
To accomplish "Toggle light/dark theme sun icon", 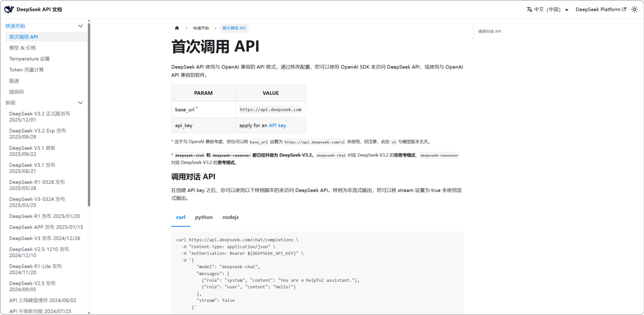I will point(634,9).
